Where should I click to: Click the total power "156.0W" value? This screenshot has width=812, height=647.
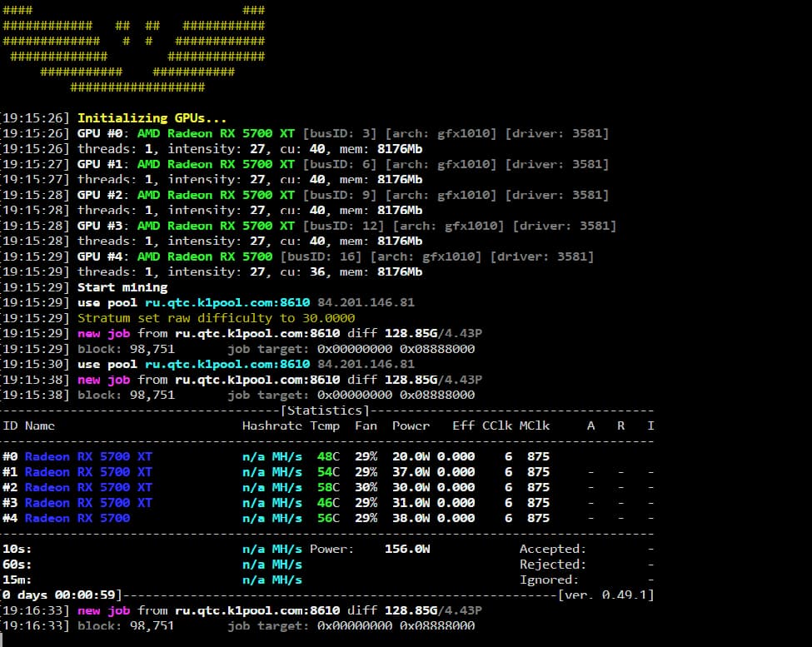tap(407, 550)
